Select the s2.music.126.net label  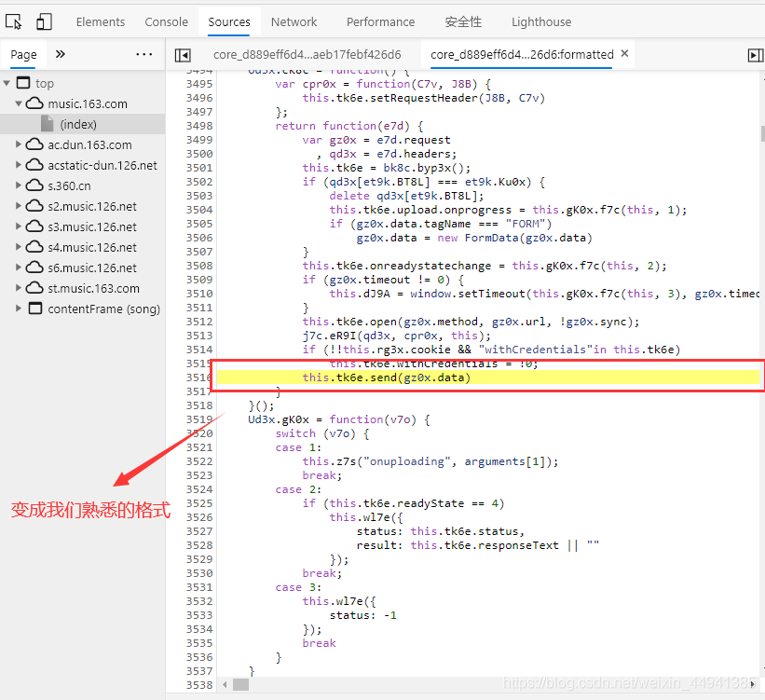click(x=92, y=207)
